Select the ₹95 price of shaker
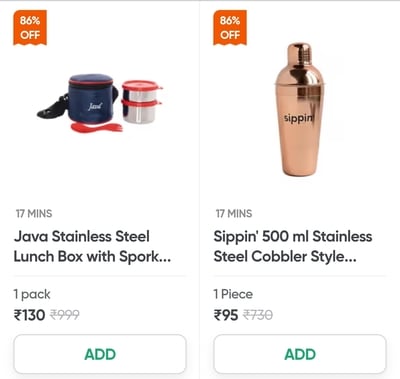Image resolution: width=400 pixels, height=379 pixels. click(x=226, y=315)
